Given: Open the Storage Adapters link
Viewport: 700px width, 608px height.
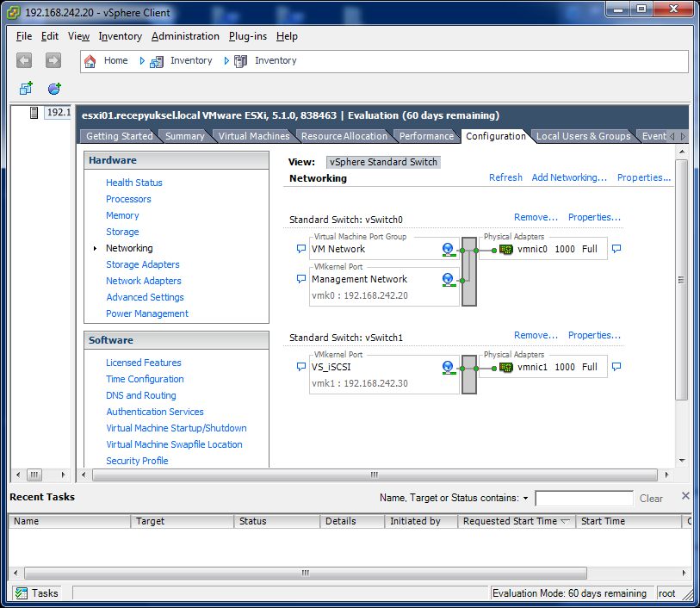Looking at the screenshot, I should pyautogui.click(x=142, y=264).
